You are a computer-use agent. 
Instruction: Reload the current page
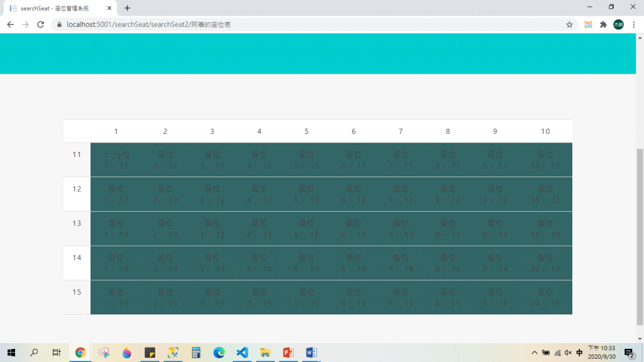click(40, 25)
